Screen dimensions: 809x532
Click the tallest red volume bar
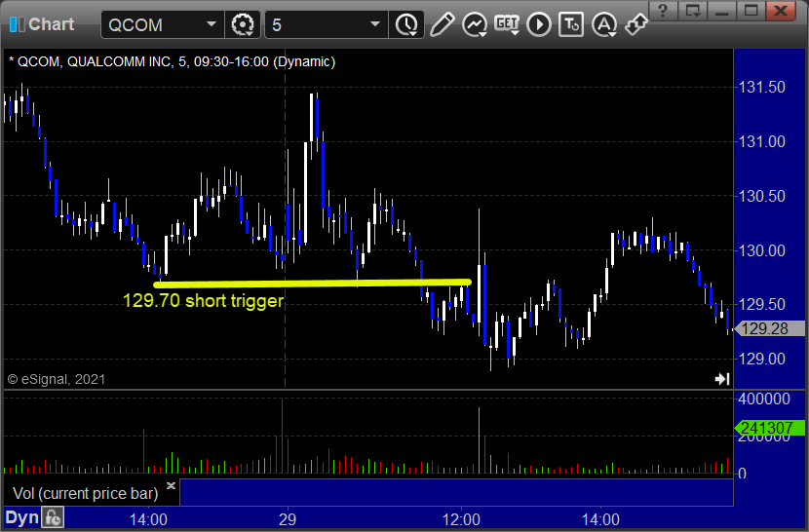pyautogui.click(x=283, y=437)
